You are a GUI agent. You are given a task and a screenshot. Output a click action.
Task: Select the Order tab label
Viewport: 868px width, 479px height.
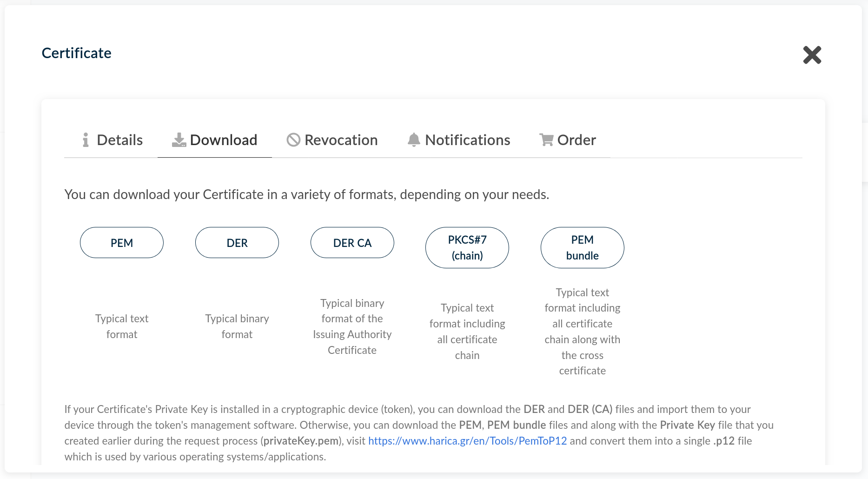[576, 140]
